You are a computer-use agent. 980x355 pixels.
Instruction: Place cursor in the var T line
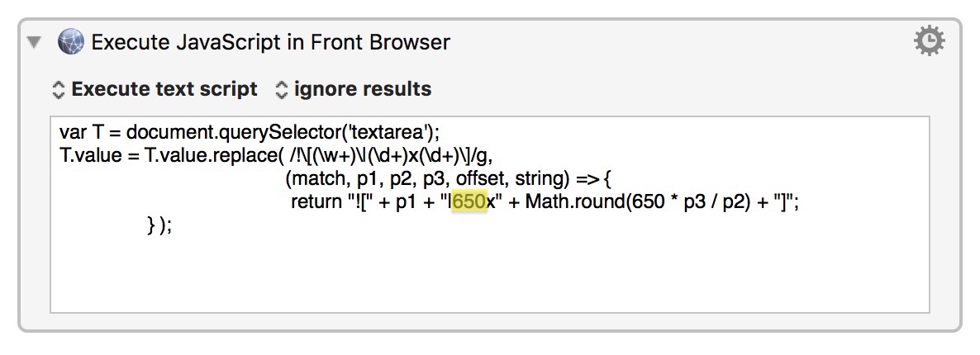[x=248, y=132]
